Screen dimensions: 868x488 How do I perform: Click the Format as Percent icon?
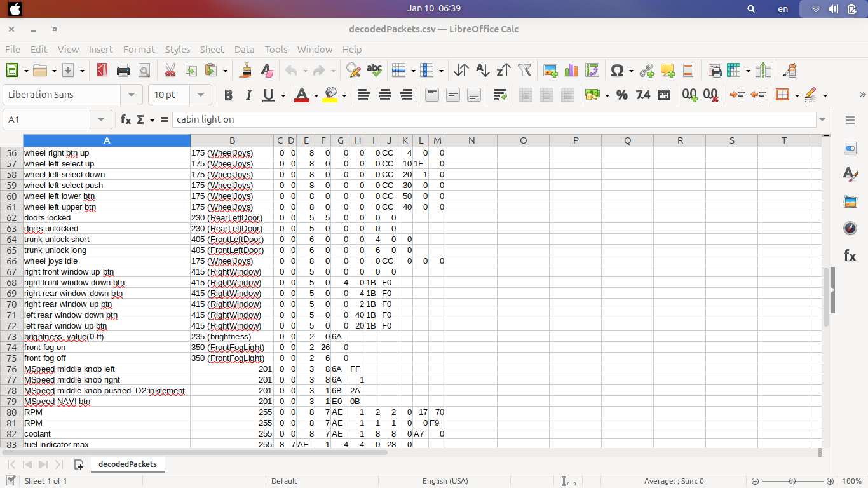click(x=621, y=95)
